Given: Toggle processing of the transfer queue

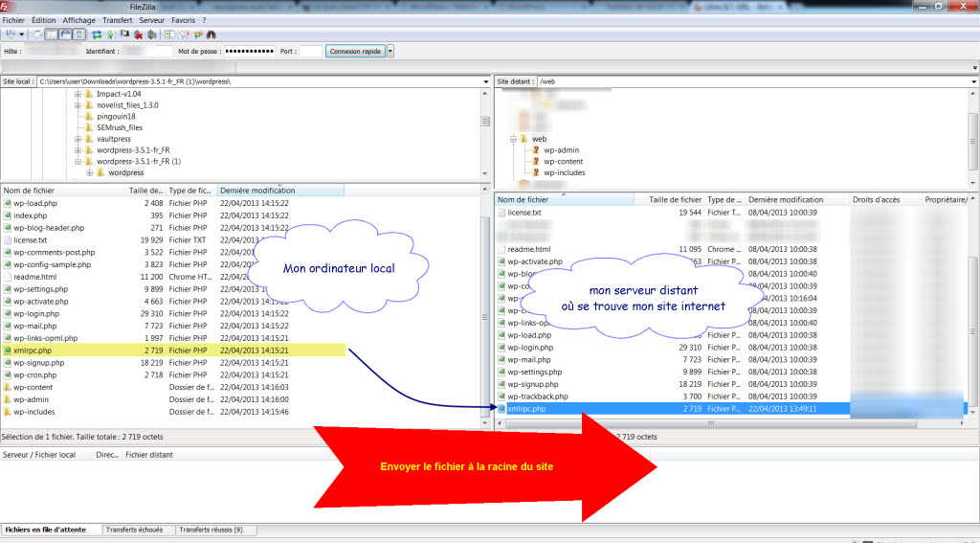Looking at the screenshot, I should pos(110,34).
